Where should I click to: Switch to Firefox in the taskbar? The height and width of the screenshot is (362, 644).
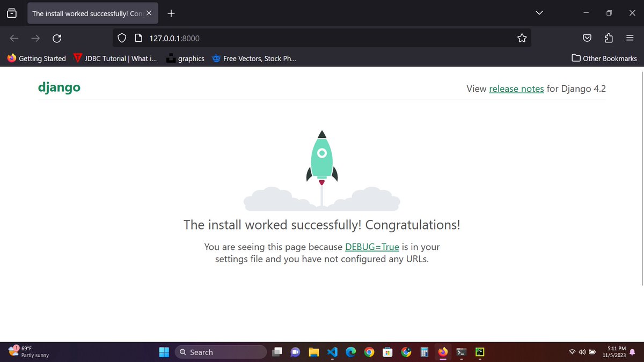click(443, 352)
